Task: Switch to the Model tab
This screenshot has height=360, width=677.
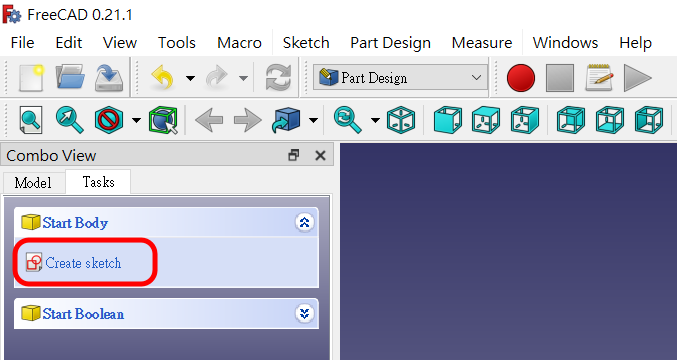Action: 33,183
